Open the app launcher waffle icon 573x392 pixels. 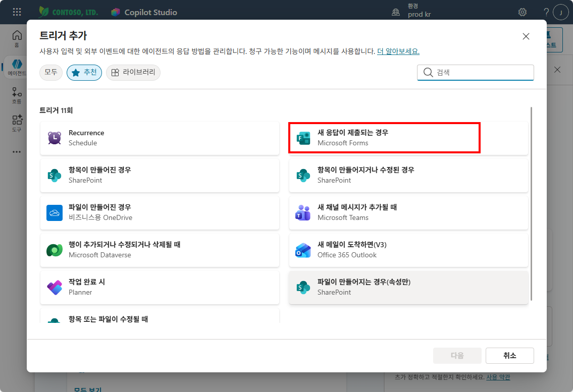[x=17, y=12]
